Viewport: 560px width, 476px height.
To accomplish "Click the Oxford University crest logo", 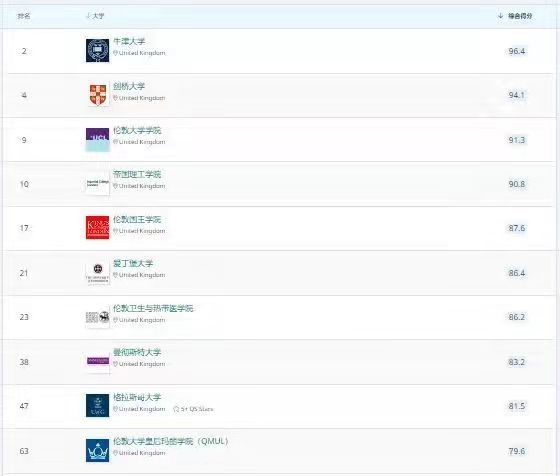I will pyautogui.click(x=98, y=50).
